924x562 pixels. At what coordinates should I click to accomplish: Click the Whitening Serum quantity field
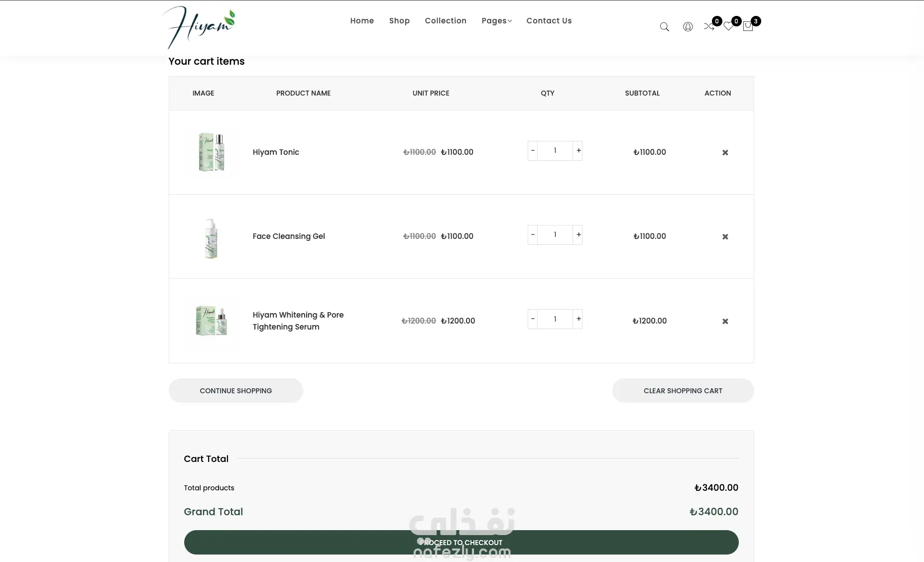[x=555, y=319]
